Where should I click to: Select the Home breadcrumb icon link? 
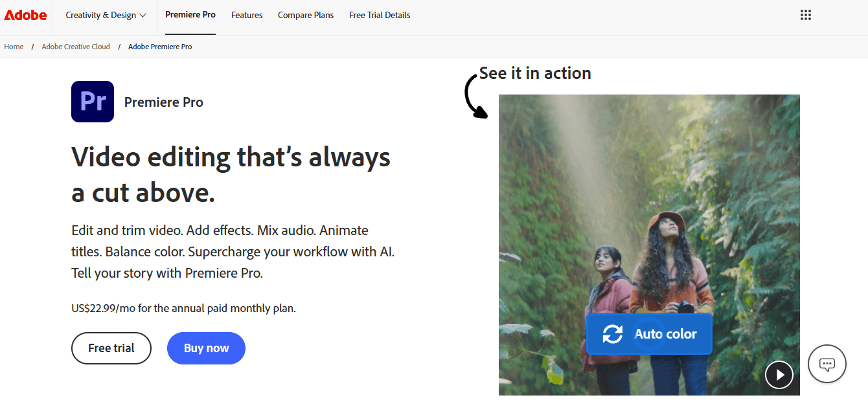(13, 46)
